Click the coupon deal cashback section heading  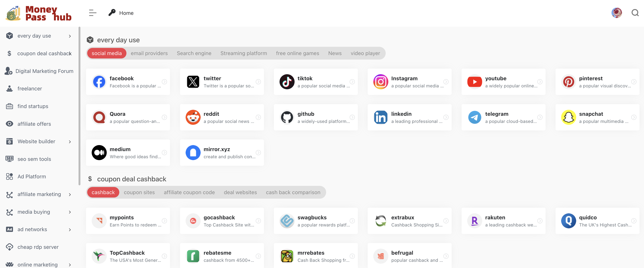pos(132,179)
